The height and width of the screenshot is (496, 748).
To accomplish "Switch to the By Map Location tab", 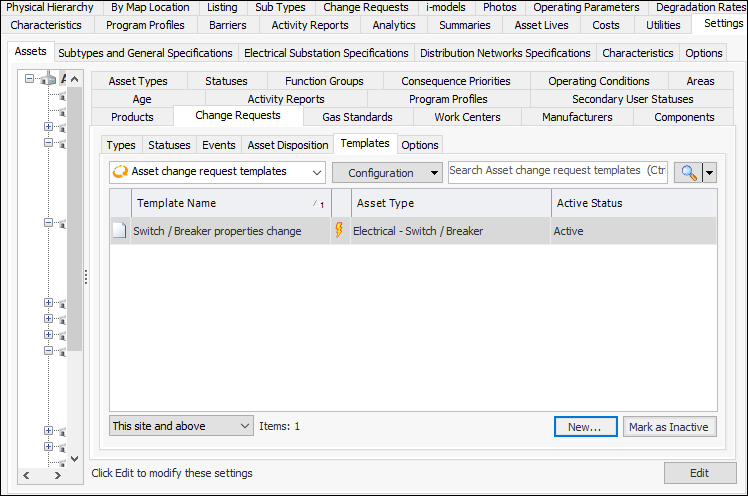I will (x=150, y=7).
